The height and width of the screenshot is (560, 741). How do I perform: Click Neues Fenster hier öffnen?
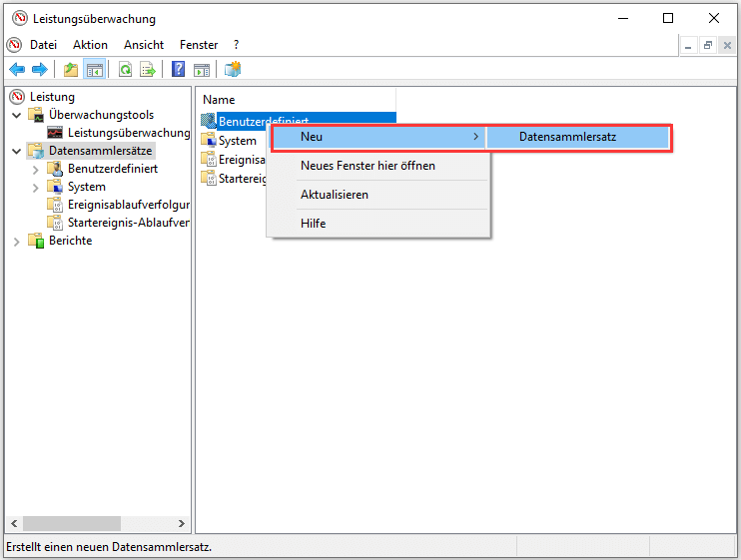[368, 166]
